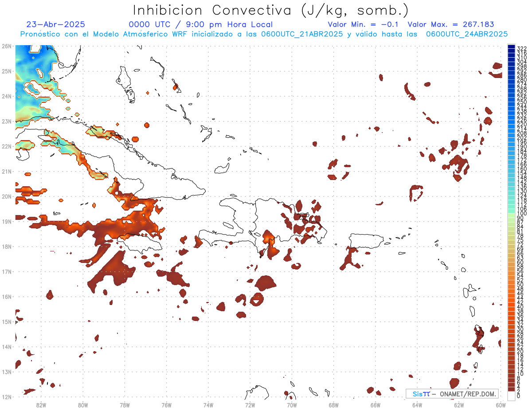Click the 16N latitude label
Screen dimensions: 532x411
6,297
